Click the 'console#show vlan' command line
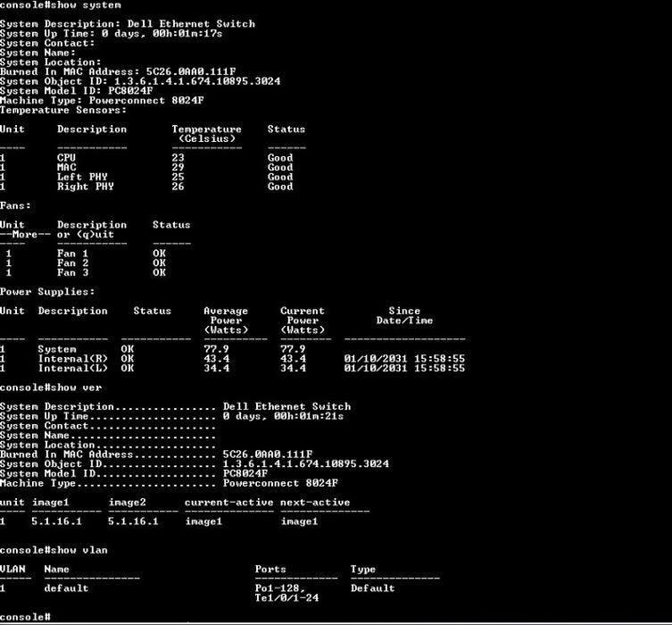The height and width of the screenshot is (625, 672). [x=54, y=550]
